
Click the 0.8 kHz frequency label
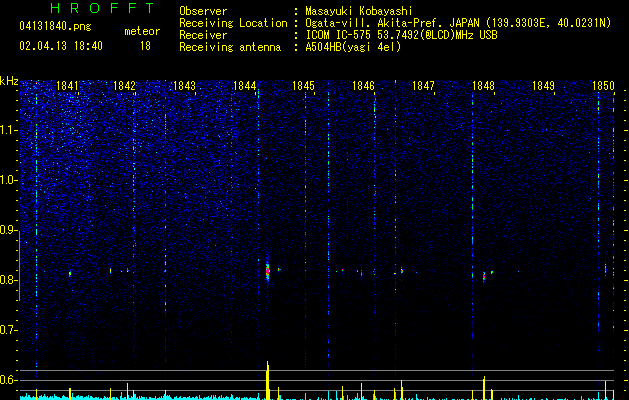click(x=8, y=280)
